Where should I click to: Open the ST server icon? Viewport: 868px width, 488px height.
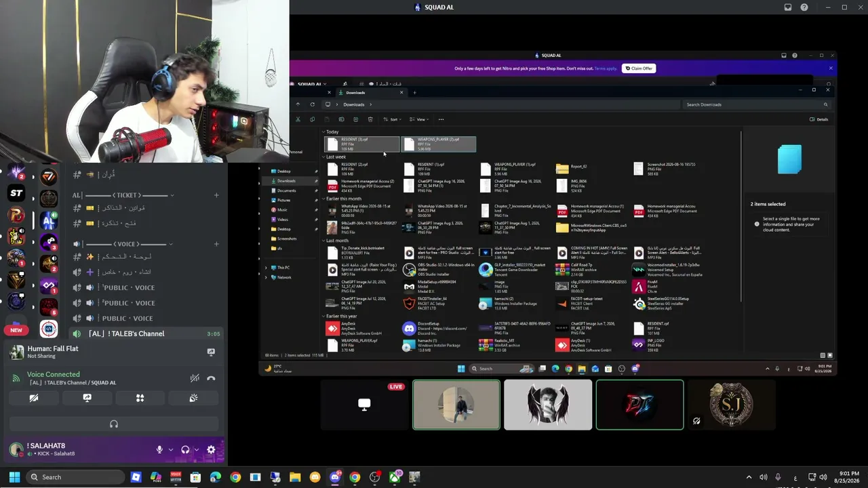[x=16, y=194]
